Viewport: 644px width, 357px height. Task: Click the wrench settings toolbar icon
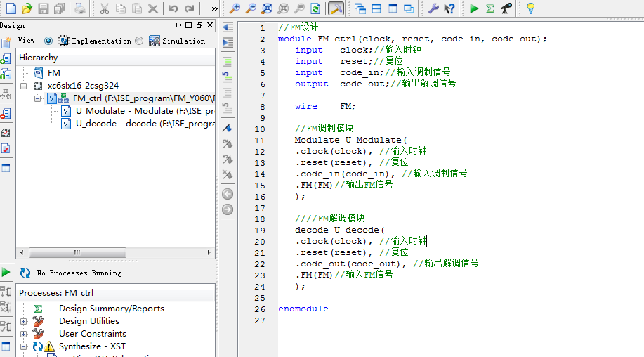[433, 8]
